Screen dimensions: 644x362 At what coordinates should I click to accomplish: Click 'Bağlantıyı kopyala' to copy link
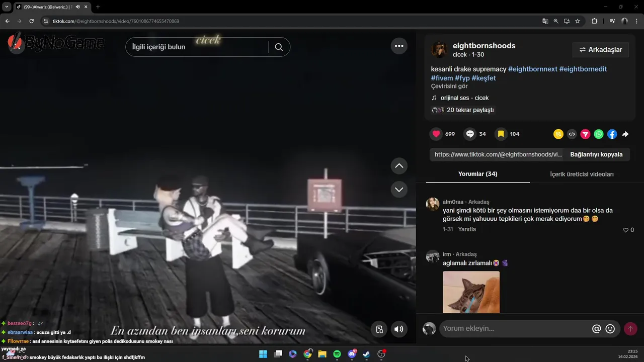596,154
